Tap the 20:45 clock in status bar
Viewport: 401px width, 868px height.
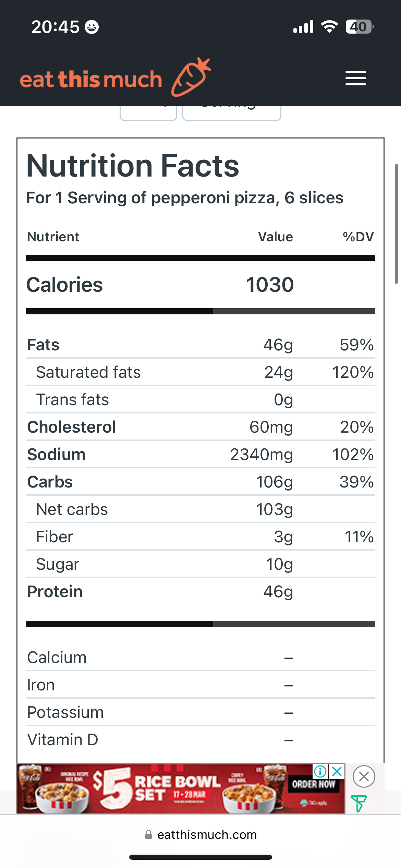click(55, 27)
